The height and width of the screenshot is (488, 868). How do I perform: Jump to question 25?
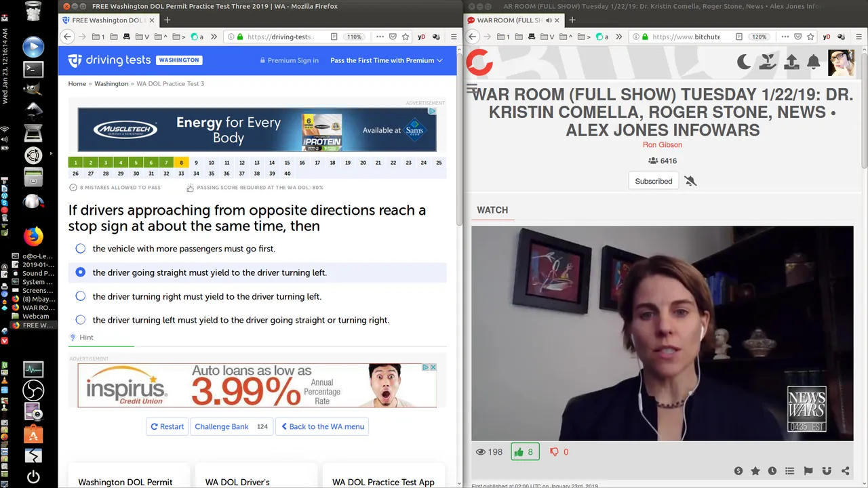(439, 163)
